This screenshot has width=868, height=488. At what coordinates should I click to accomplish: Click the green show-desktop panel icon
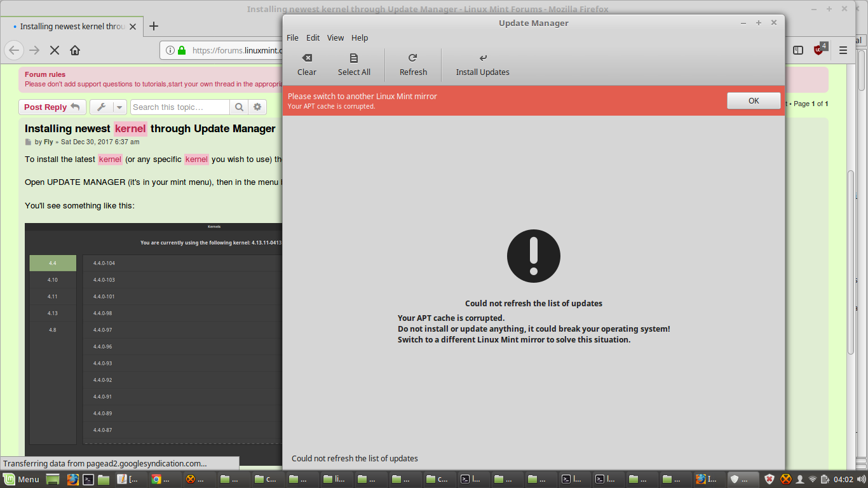pyautogui.click(x=53, y=479)
